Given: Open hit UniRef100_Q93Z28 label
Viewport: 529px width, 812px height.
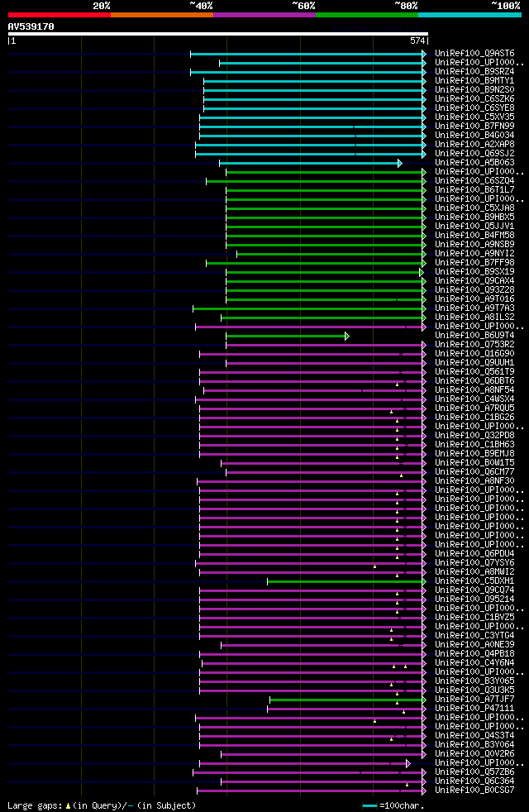Looking at the screenshot, I should point(474,290).
